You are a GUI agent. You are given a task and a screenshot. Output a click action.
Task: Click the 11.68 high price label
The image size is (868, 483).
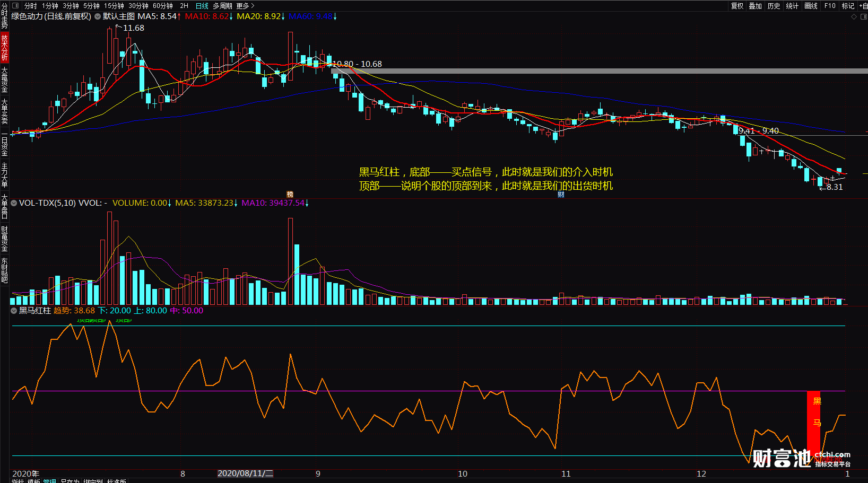click(133, 28)
